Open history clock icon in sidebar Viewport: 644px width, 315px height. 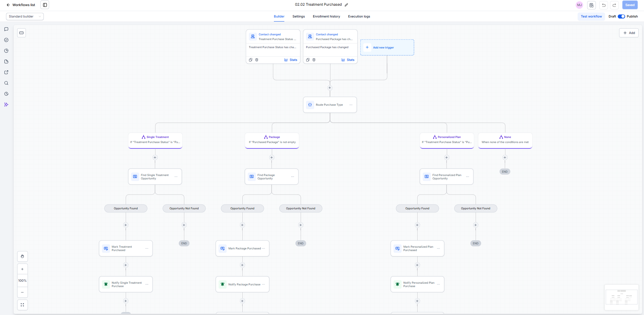[x=6, y=94]
